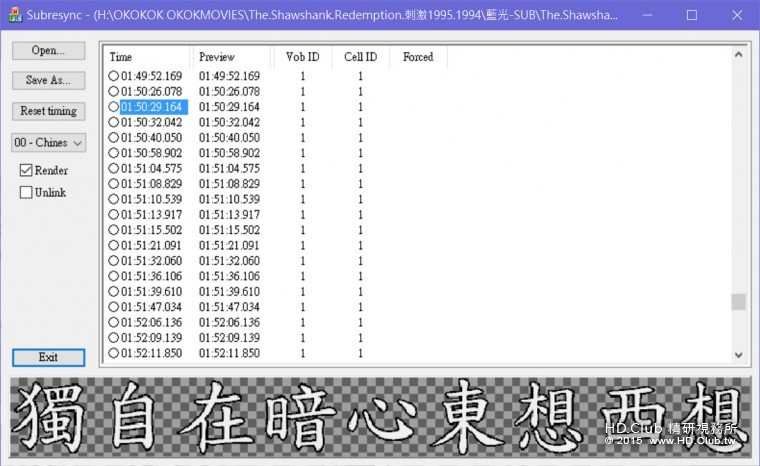Click Reset timing button
The image size is (760, 466).
48,111
